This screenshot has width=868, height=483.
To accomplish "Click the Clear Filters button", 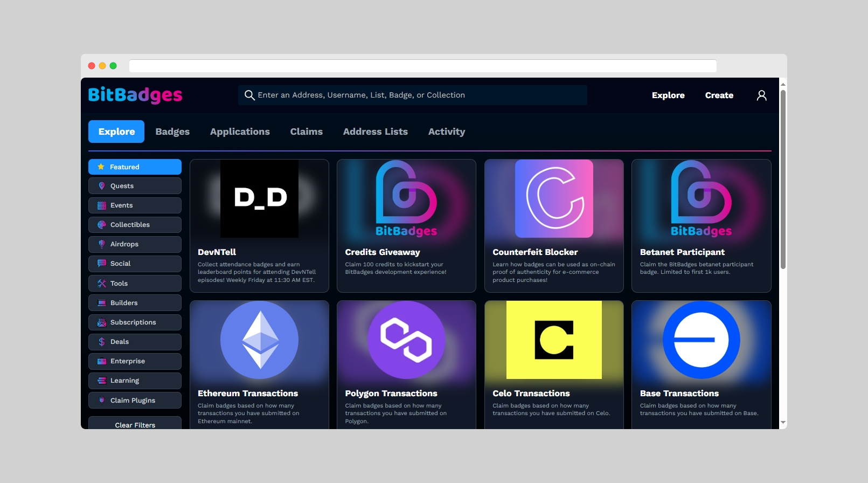I will tap(135, 423).
